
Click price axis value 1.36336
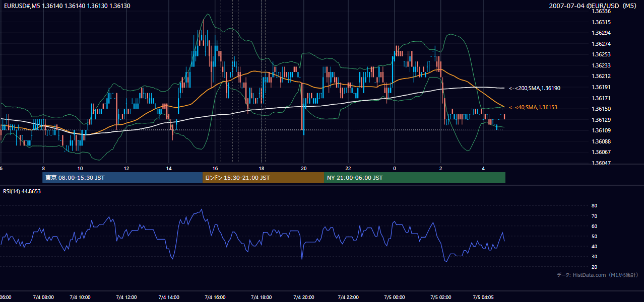coord(602,11)
